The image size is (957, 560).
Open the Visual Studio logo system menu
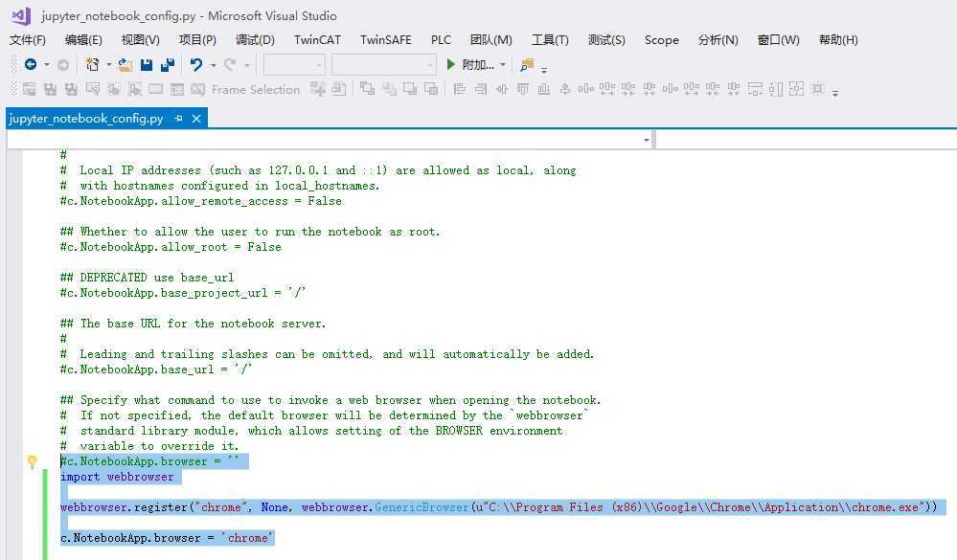pyautogui.click(x=20, y=16)
